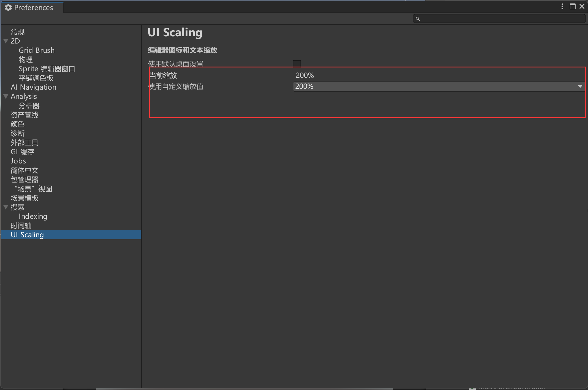Collapse the 2D tree section
The image size is (588, 390).
coord(6,41)
